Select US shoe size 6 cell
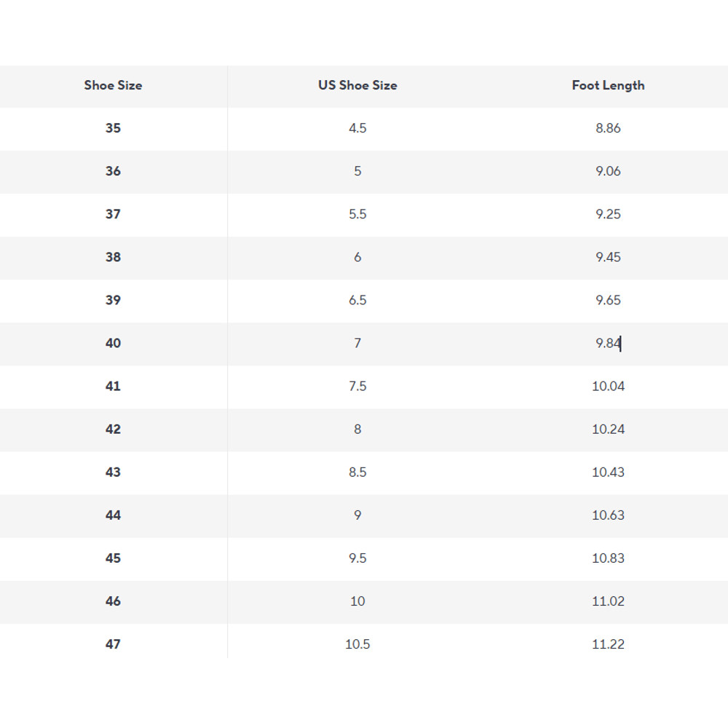 [x=357, y=257]
